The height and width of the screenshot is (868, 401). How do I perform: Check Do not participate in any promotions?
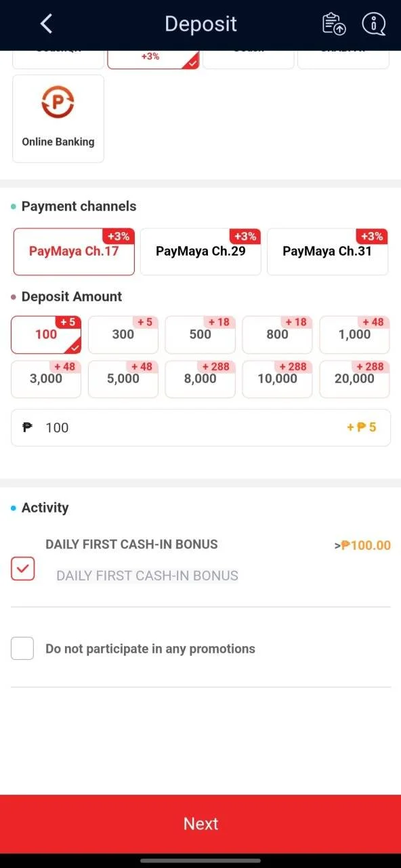pos(22,648)
